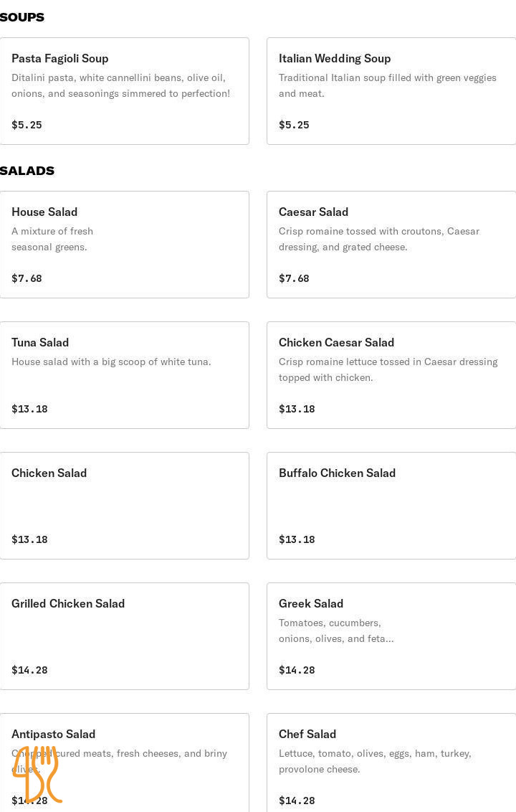516x812 pixels.
Task: Click the SOUPS section heading
Action: click(x=22, y=17)
